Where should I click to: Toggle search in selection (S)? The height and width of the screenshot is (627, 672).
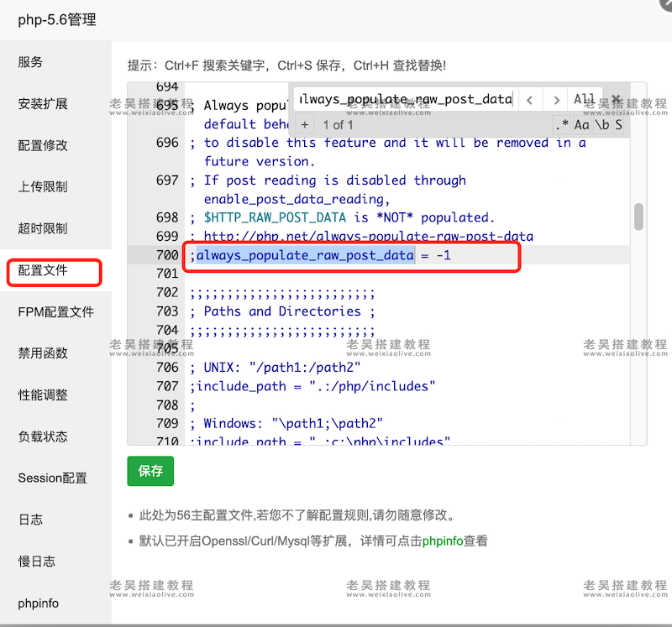click(618, 125)
